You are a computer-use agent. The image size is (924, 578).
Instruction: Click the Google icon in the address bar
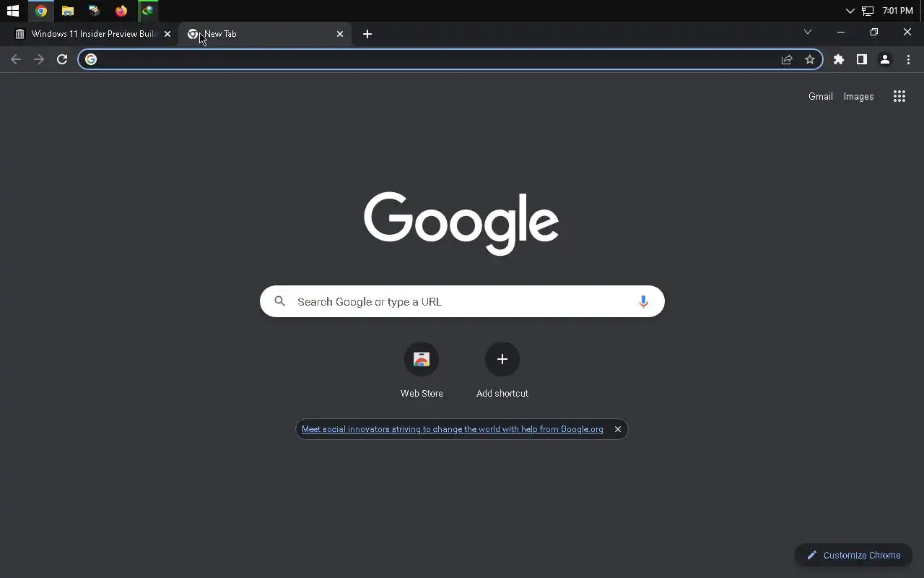tap(91, 59)
